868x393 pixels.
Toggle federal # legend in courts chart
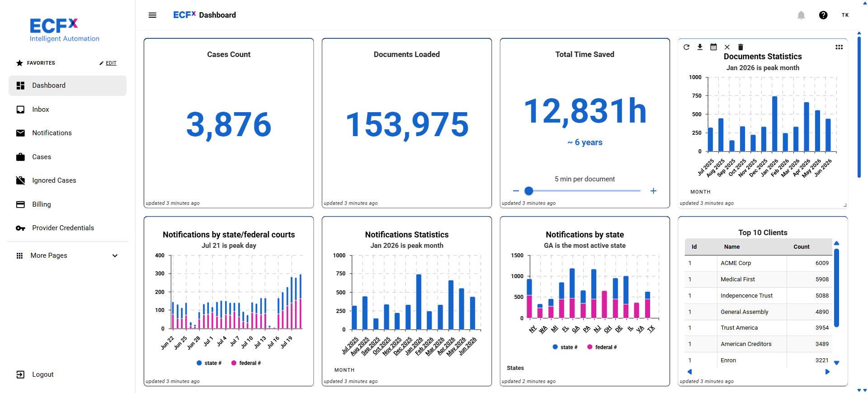(x=246, y=363)
